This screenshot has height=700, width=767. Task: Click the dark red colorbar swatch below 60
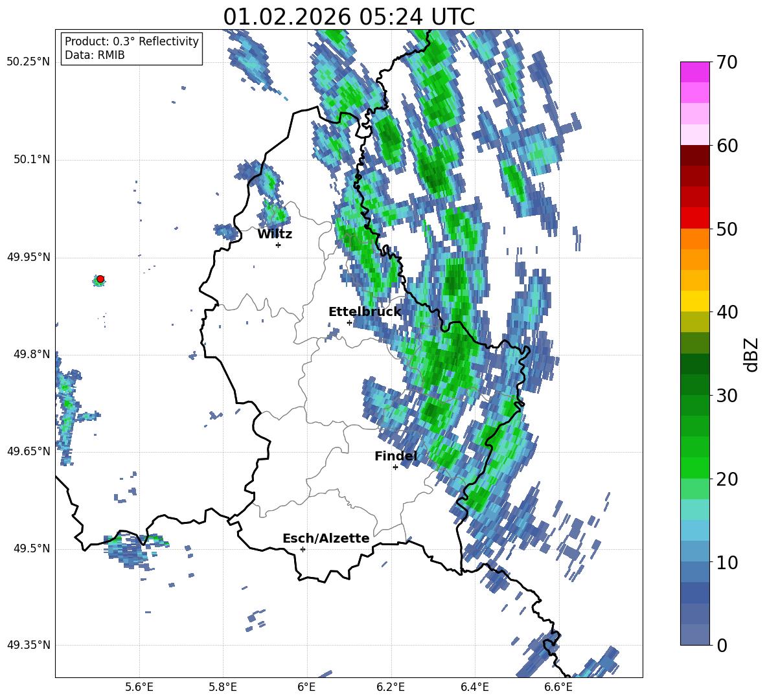694,155
